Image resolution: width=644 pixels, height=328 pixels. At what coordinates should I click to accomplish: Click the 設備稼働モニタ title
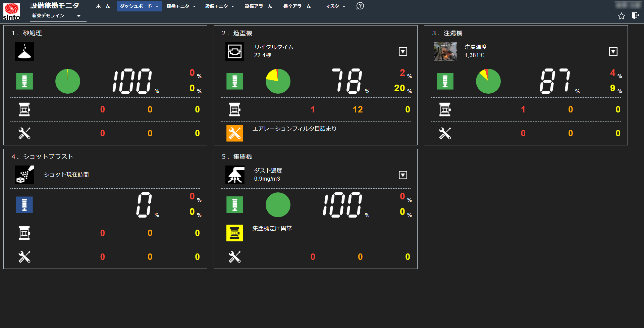pyautogui.click(x=55, y=5)
